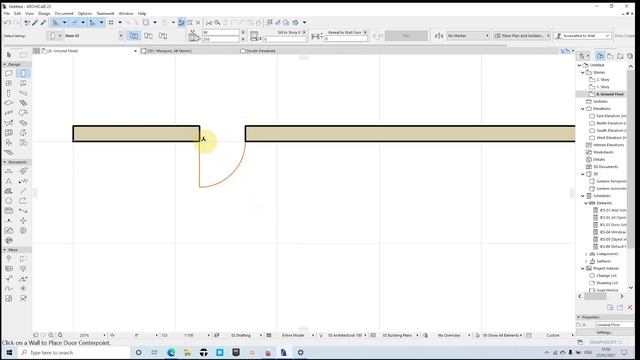Select the Dimension tool
The height and width of the screenshot is (360, 640).
(9, 171)
